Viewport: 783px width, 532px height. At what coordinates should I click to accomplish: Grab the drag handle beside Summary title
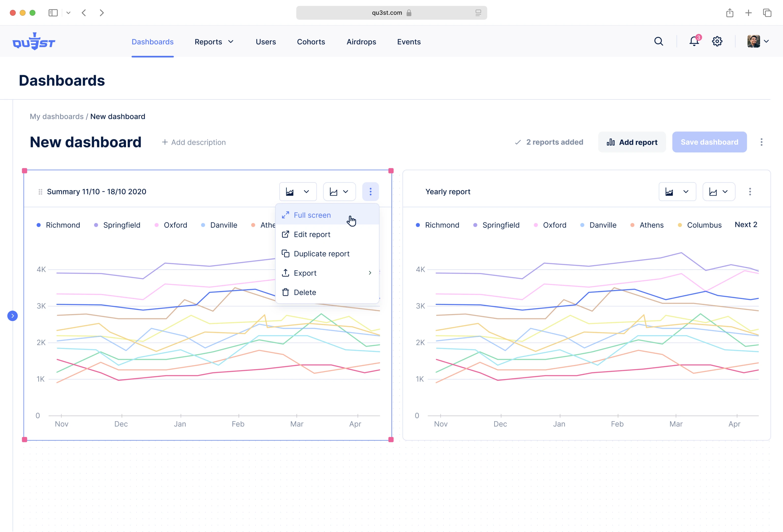[x=40, y=192]
